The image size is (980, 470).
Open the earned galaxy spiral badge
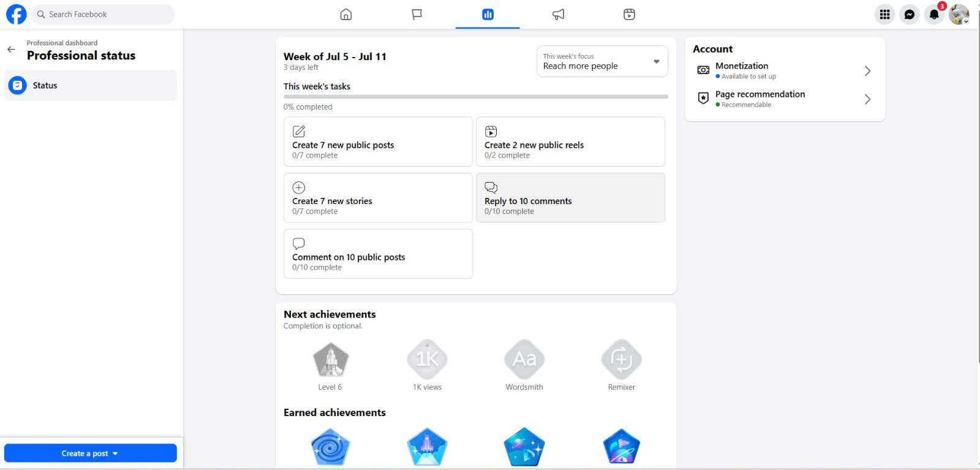pos(330,447)
